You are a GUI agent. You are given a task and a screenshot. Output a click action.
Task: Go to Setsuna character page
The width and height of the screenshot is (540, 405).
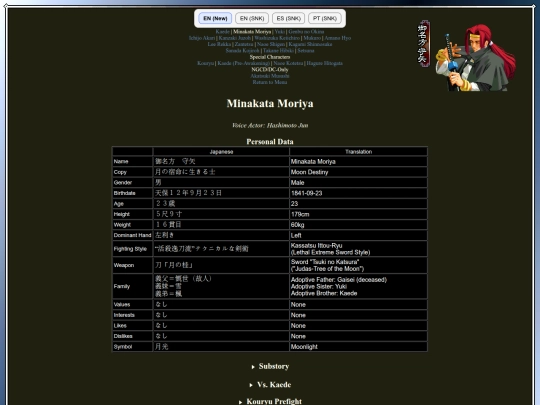pyautogui.click(x=306, y=51)
